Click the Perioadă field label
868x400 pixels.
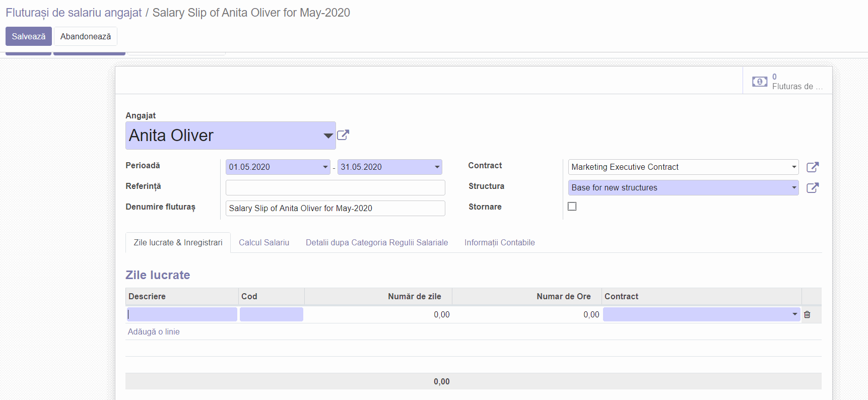pos(143,166)
